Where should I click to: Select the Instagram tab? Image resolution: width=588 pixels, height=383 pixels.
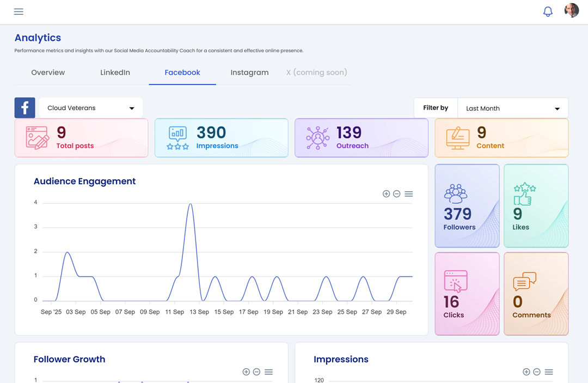click(x=249, y=72)
